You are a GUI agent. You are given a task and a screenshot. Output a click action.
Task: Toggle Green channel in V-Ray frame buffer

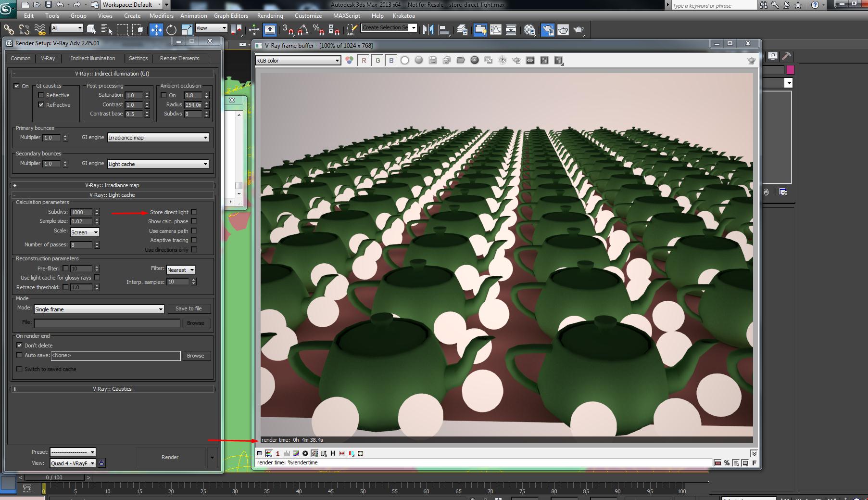click(378, 60)
